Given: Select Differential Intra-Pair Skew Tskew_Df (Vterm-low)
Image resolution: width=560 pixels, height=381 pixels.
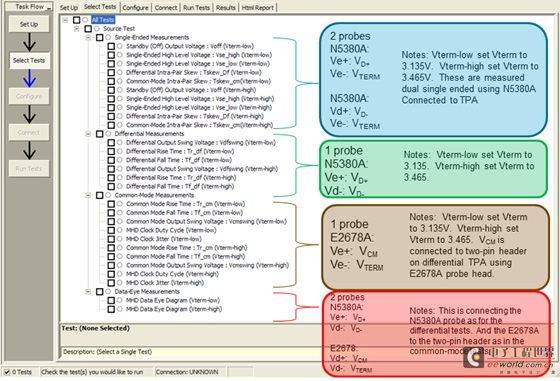Looking at the screenshot, I should point(194,72).
